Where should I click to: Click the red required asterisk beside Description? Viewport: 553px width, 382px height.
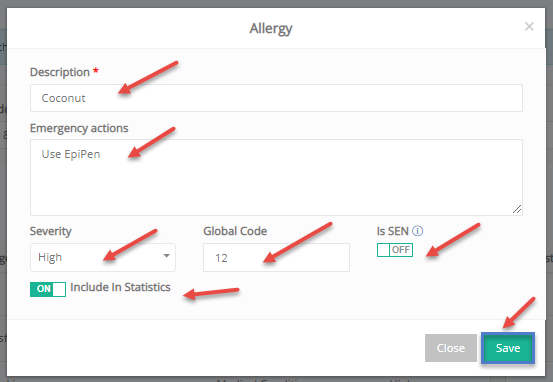point(96,71)
